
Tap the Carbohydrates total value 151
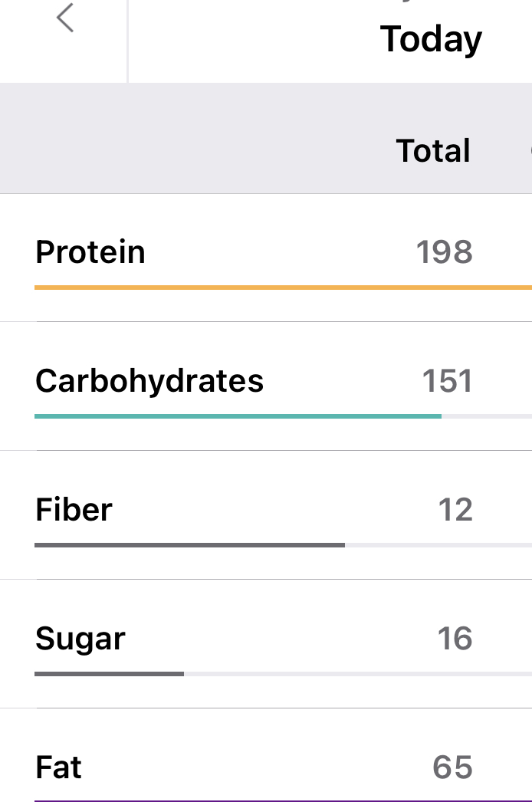447,381
